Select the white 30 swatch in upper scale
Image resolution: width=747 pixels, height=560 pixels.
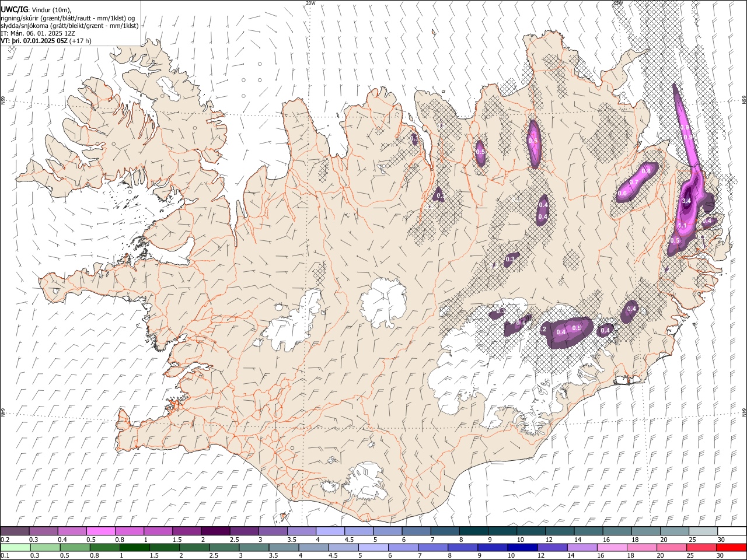click(731, 531)
